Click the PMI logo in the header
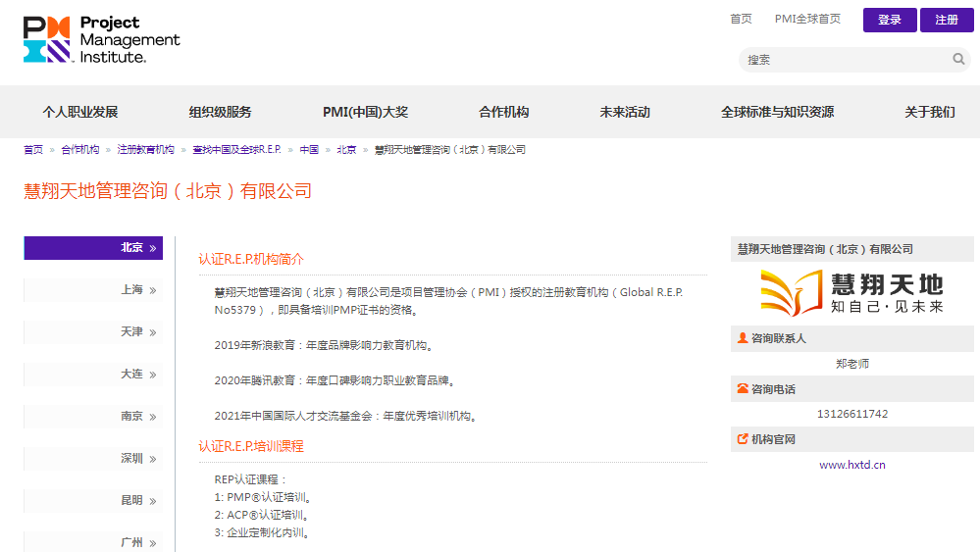This screenshot has width=980, height=552. coord(101,39)
